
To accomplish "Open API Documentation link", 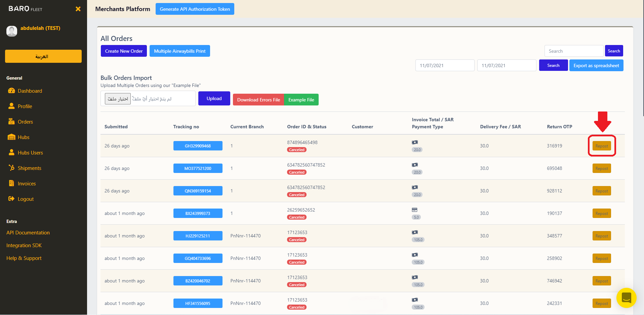I will point(28,232).
